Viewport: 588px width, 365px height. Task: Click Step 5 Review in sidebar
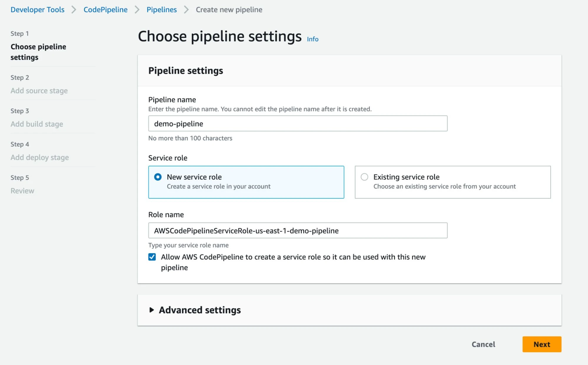[x=22, y=191]
